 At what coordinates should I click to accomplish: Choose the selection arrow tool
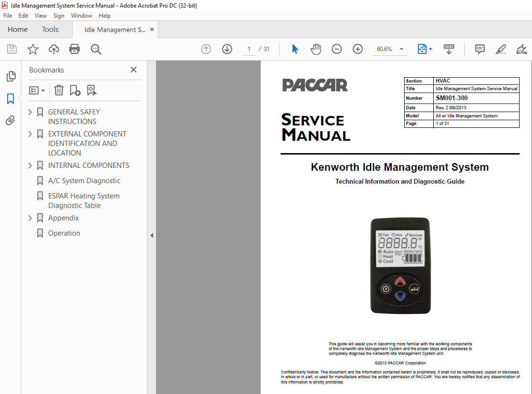coord(295,49)
